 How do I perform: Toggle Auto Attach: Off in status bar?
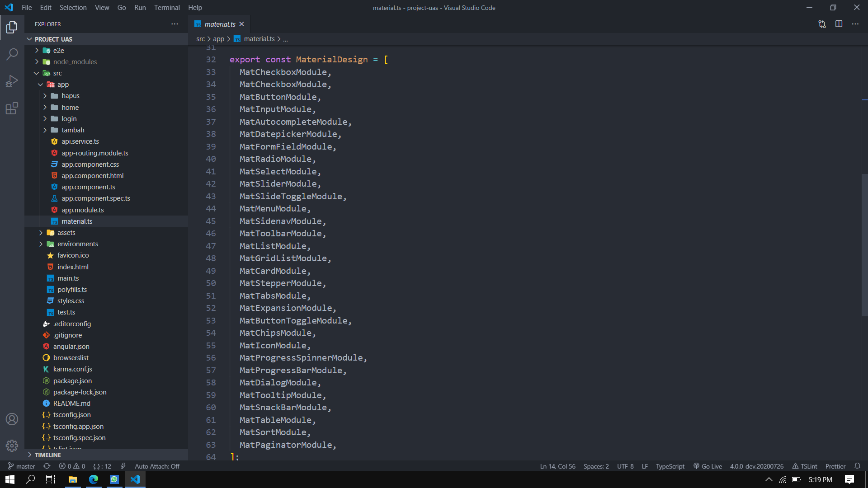pos(157,466)
